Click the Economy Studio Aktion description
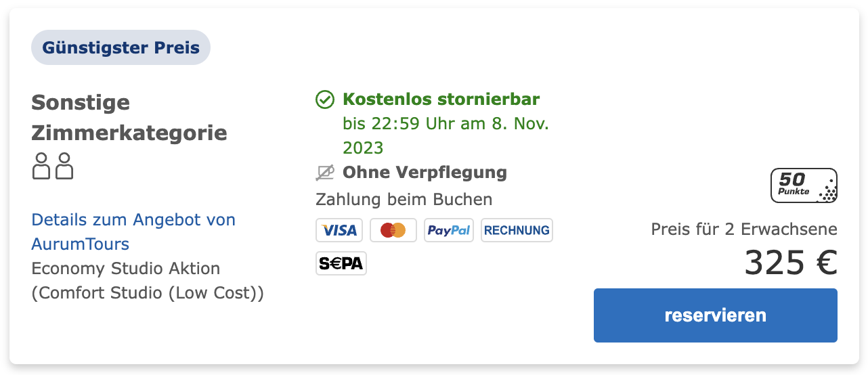Image resolution: width=868 pixels, height=375 pixels. [148, 281]
